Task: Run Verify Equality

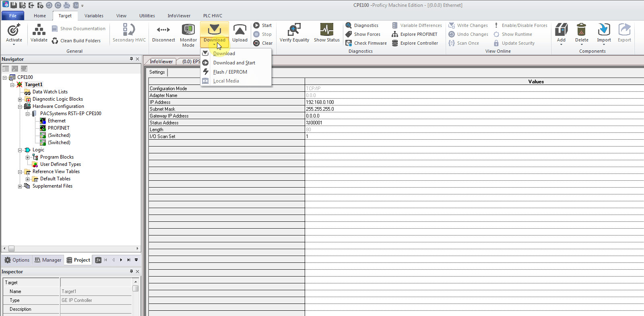Action: point(294,33)
